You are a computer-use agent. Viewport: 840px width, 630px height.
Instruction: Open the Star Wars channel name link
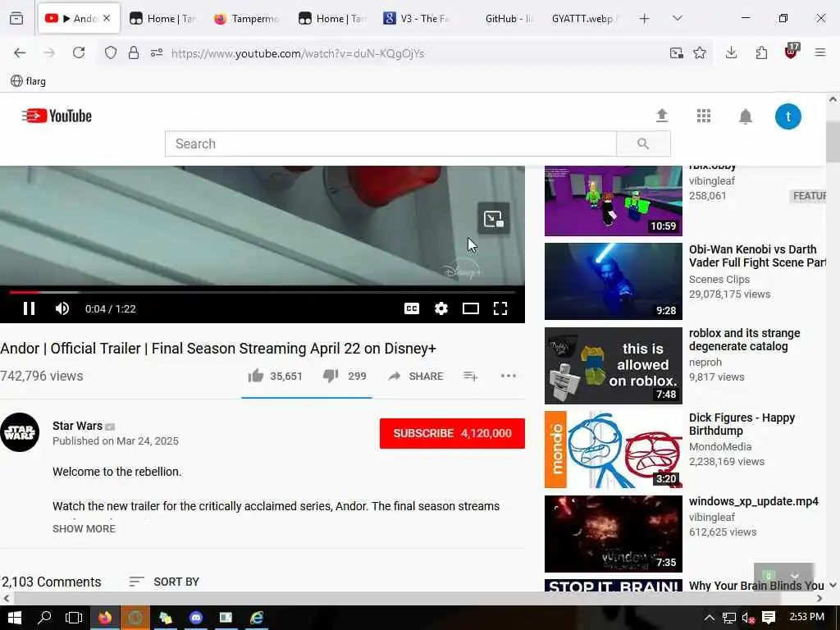[x=77, y=426]
